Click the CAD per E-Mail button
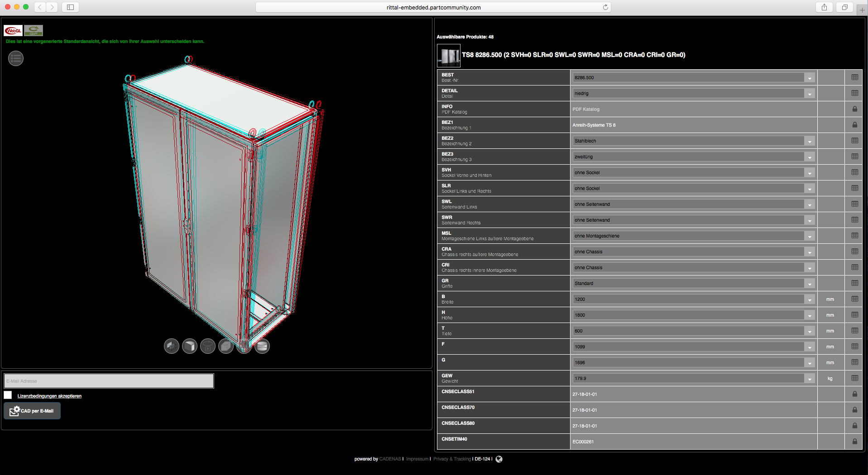The height and width of the screenshot is (475, 868). pyautogui.click(x=32, y=411)
